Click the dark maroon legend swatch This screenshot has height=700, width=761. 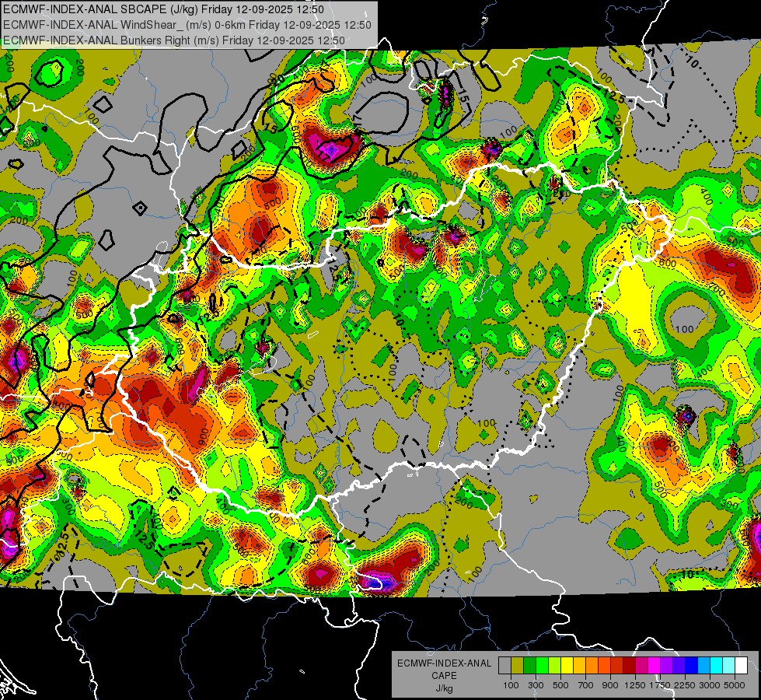630,665
